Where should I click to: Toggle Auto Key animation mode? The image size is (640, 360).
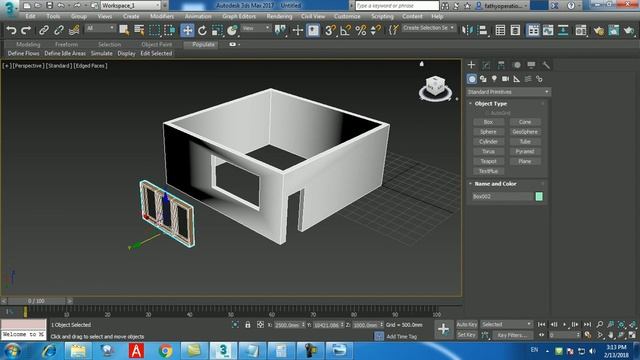(x=467, y=324)
